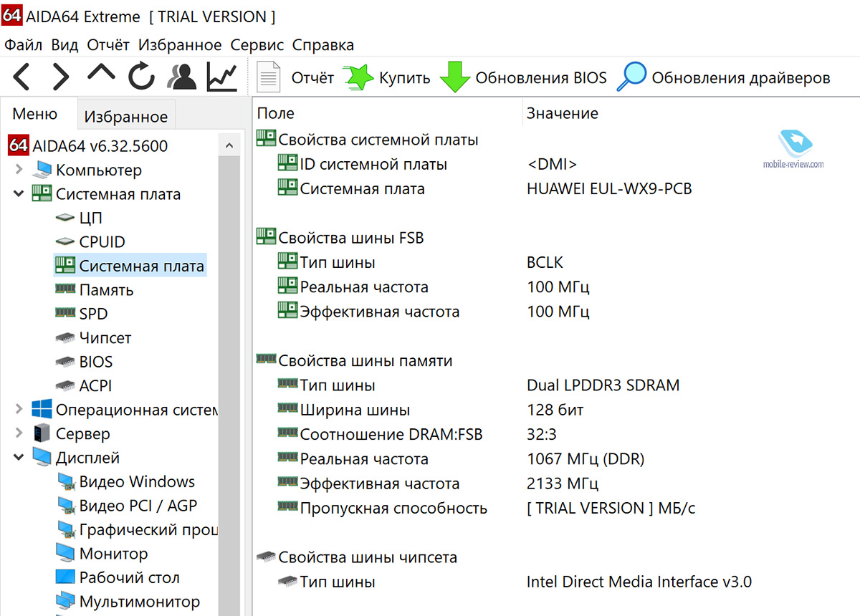Click the Чипсет chip icon
This screenshot has width=860, height=616.
(x=65, y=337)
